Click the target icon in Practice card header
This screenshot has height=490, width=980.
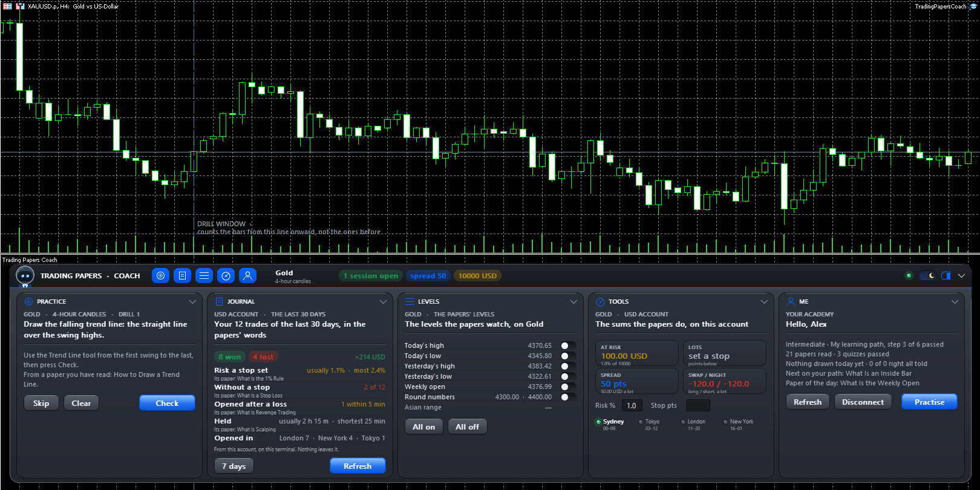point(28,301)
